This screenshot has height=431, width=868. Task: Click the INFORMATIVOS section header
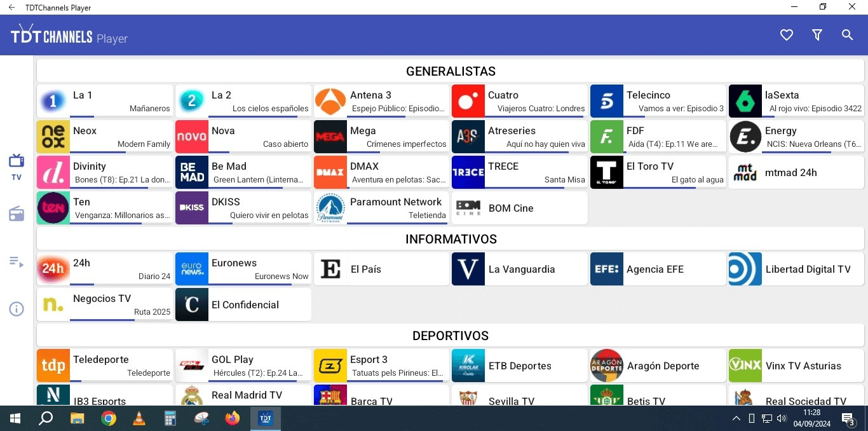[451, 239]
